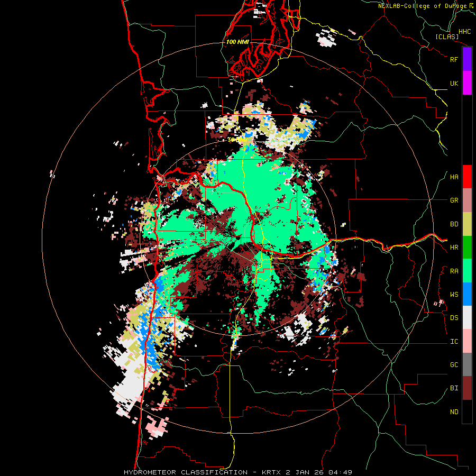Viewport: 476px width, 476px height.
Task: Click the GC legend label
Action: 454,365
